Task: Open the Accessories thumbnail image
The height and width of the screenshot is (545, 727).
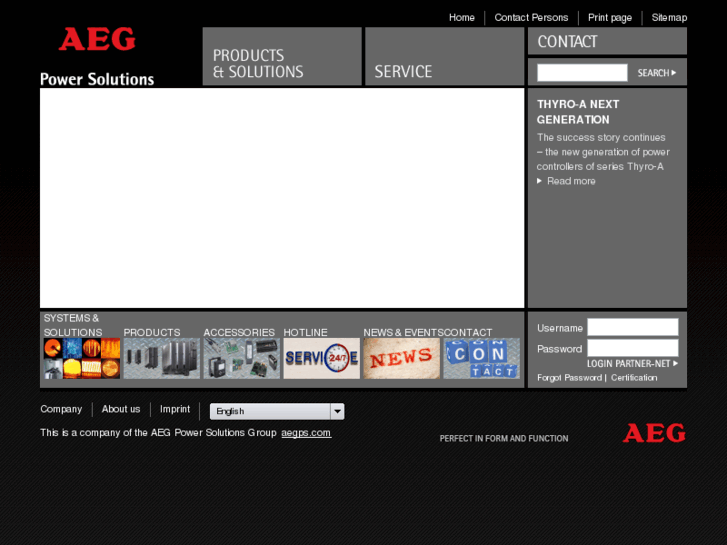Action: click(x=242, y=358)
